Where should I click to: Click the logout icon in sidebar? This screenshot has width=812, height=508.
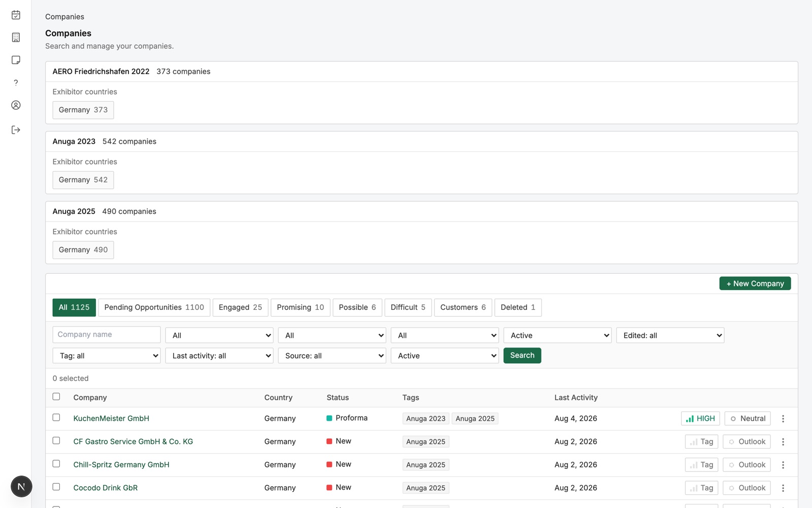click(16, 130)
